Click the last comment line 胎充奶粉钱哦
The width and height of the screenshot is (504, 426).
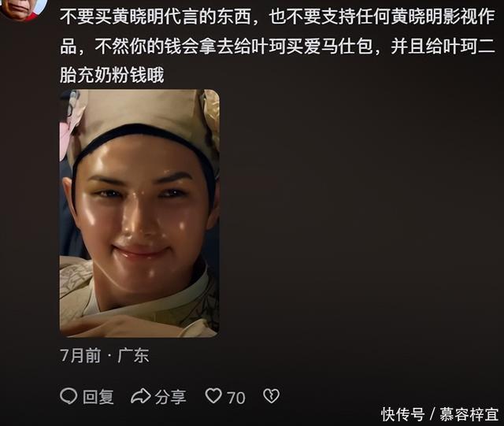pos(112,75)
